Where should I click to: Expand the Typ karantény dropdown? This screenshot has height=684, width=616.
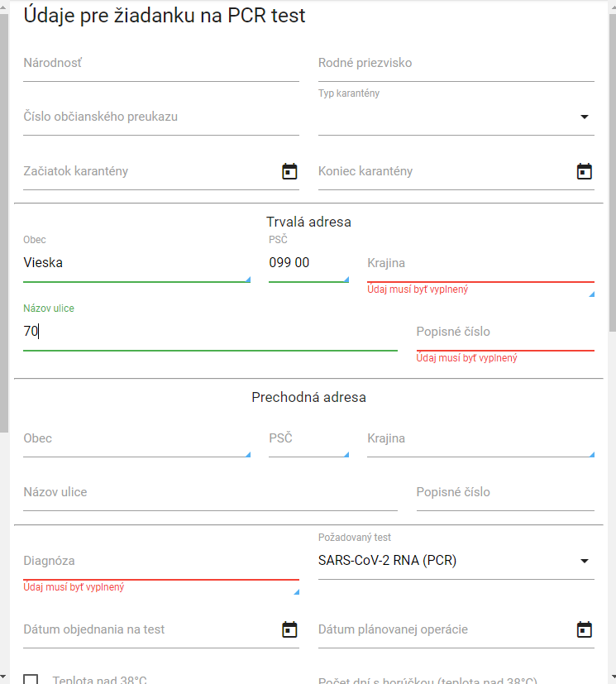[x=585, y=117]
